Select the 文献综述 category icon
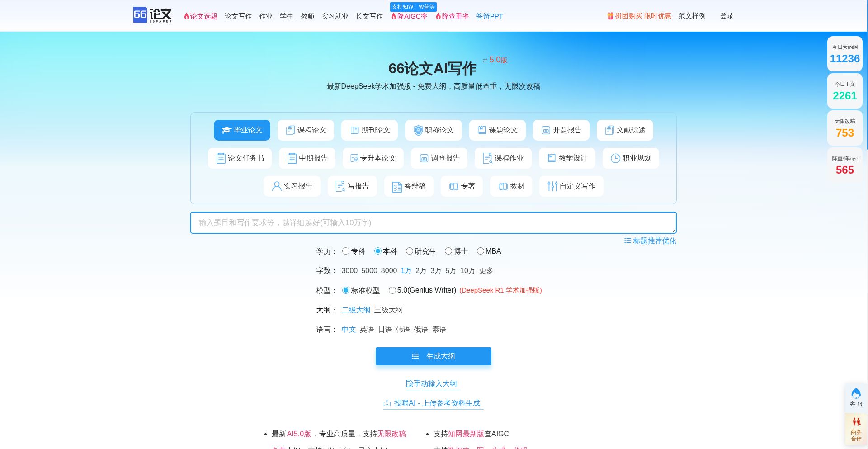 pyautogui.click(x=609, y=130)
